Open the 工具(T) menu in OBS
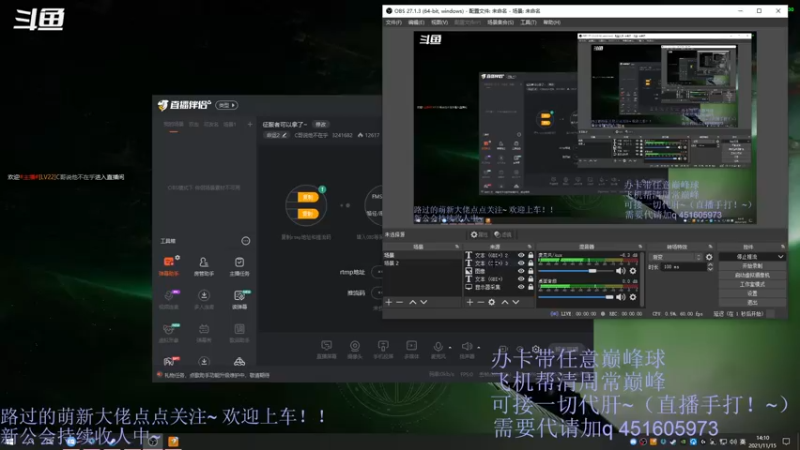Viewport: 800px width, 450px height. click(x=528, y=22)
